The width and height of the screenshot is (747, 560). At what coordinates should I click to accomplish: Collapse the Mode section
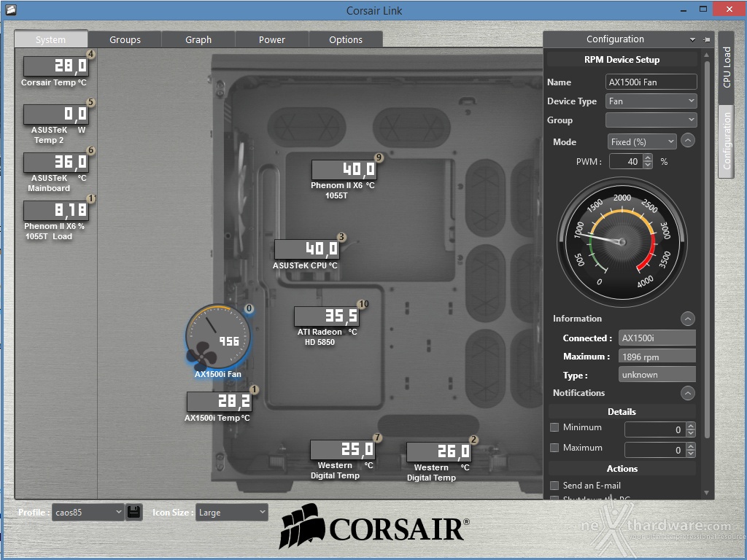[x=688, y=141]
